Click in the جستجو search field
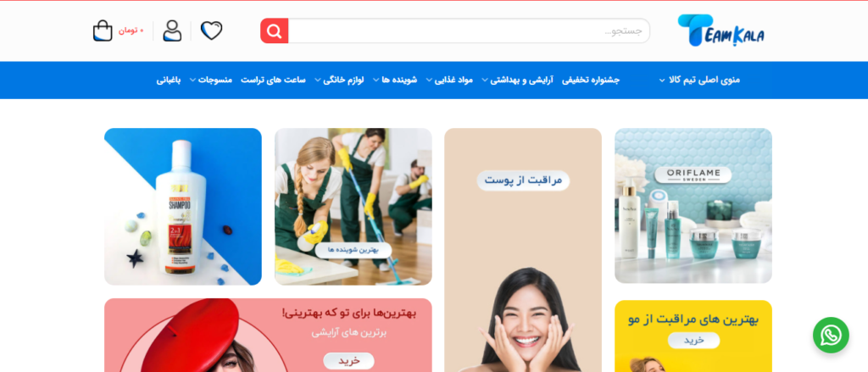Image resolution: width=868 pixels, height=372 pixels. point(469,31)
